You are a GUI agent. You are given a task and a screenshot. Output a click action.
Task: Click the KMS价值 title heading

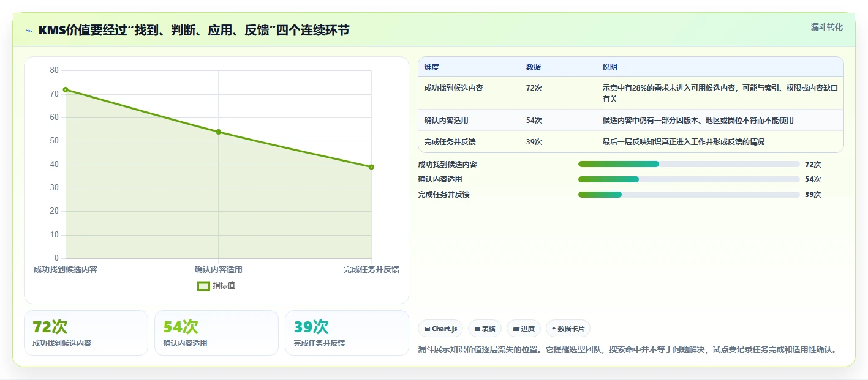(194, 30)
